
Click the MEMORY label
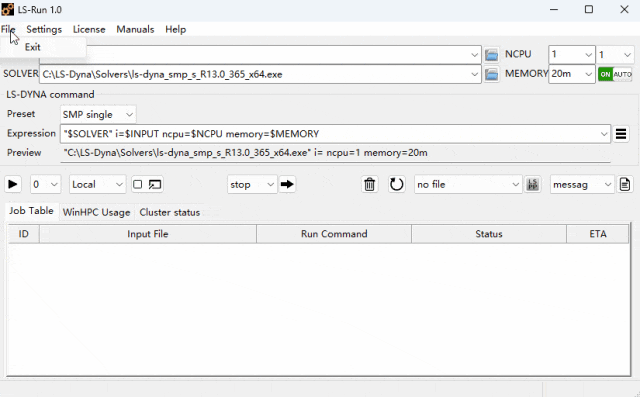tap(527, 74)
